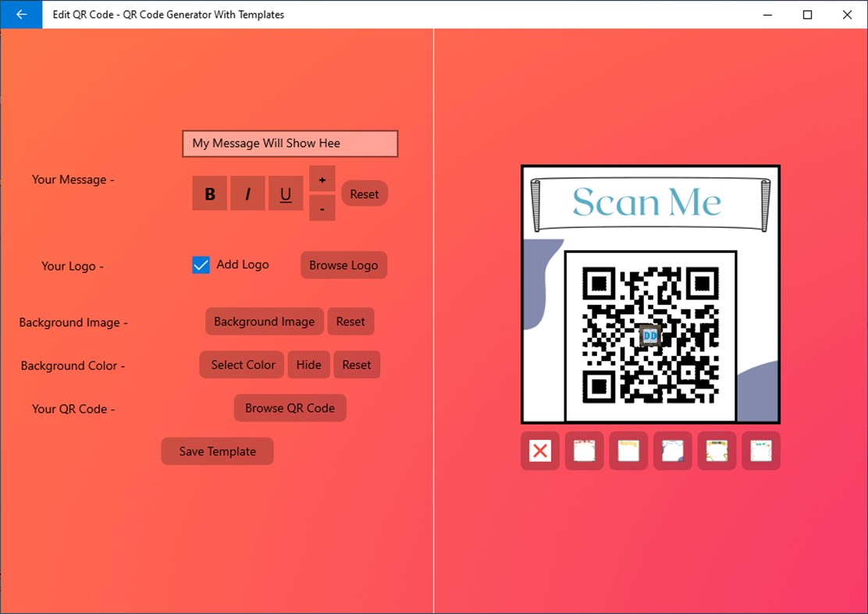Click the 'Your QR Code -' label
This screenshot has height=614, width=868.
tap(73, 409)
